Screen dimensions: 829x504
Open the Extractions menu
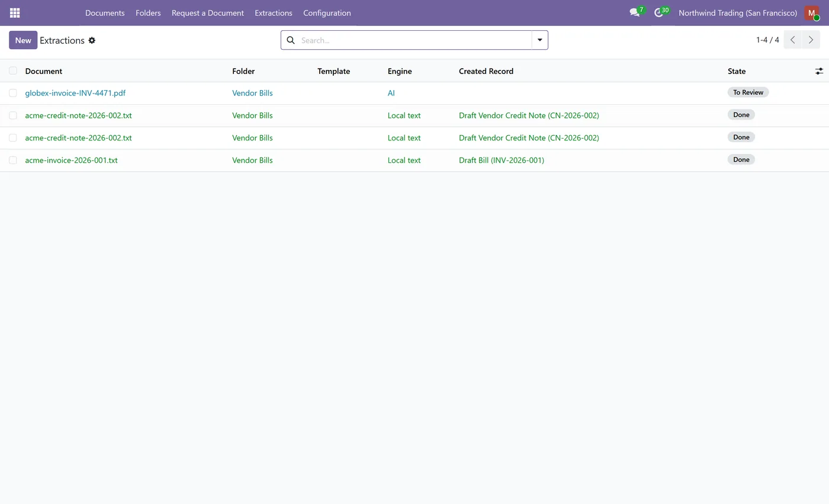[x=274, y=12]
